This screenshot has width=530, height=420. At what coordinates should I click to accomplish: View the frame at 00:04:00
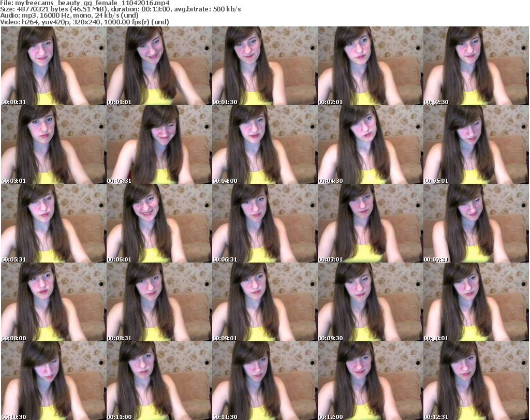click(264, 144)
